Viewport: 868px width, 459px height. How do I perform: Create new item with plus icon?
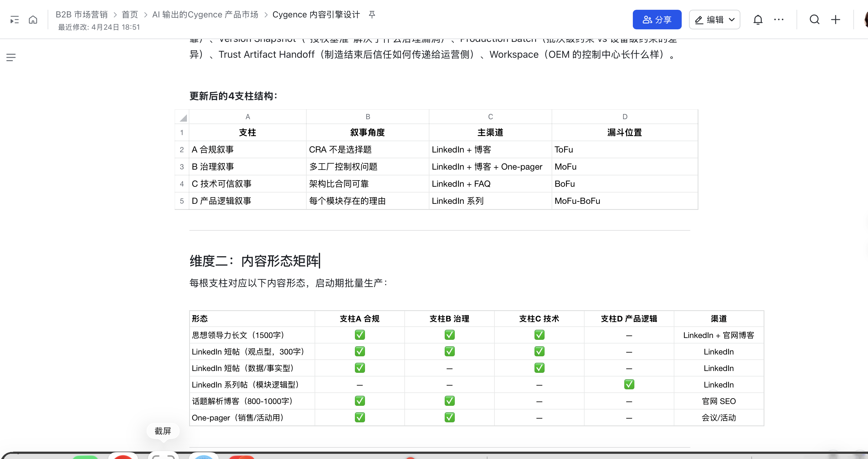click(836, 20)
